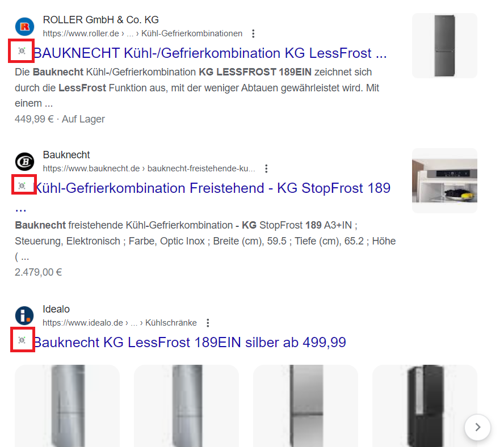Open three-dot menu for idealo.de result
504x447 pixels.
[208, 323]
